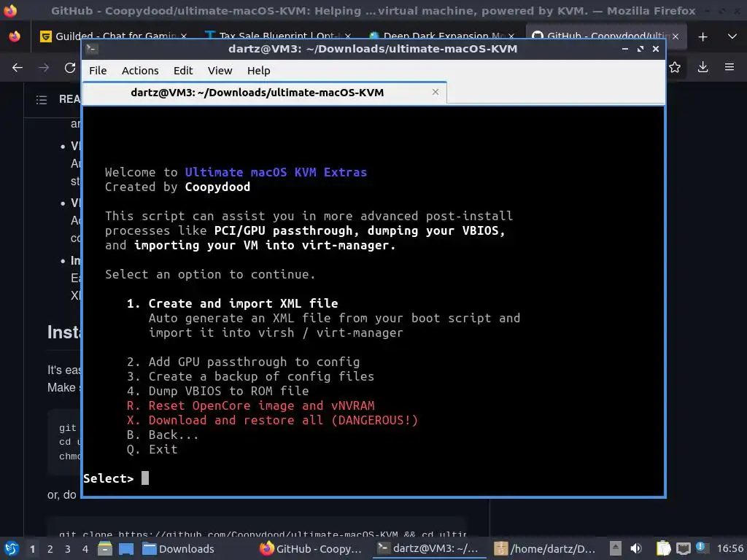This screenshot has height=560, width=747.
Task: Go forward in Firefox
Action: click(44, 68)
